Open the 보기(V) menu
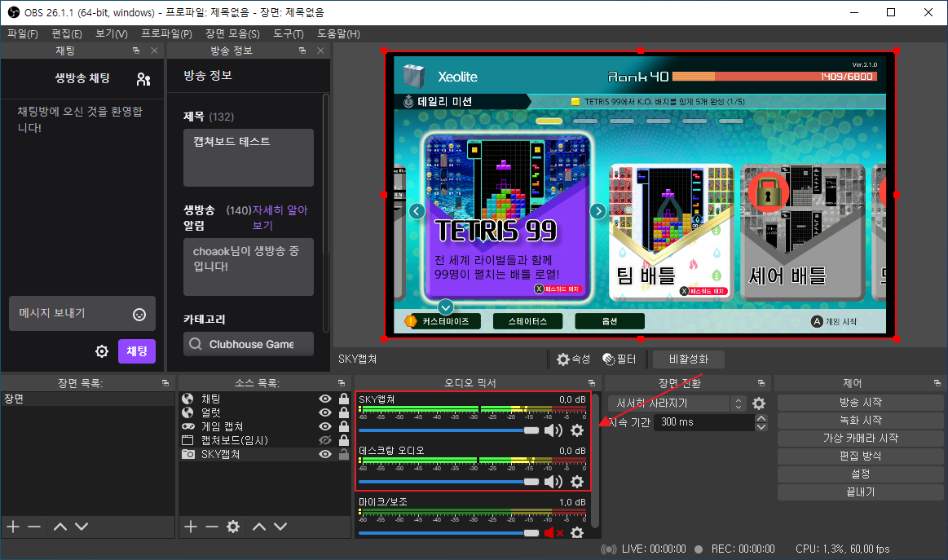Screen dimensions: 948x560 111,34
